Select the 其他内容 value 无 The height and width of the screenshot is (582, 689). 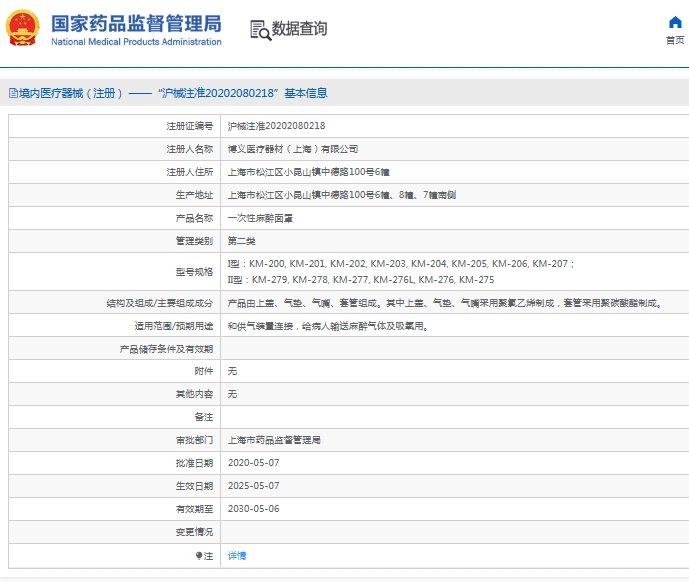[x=232, y=394]
